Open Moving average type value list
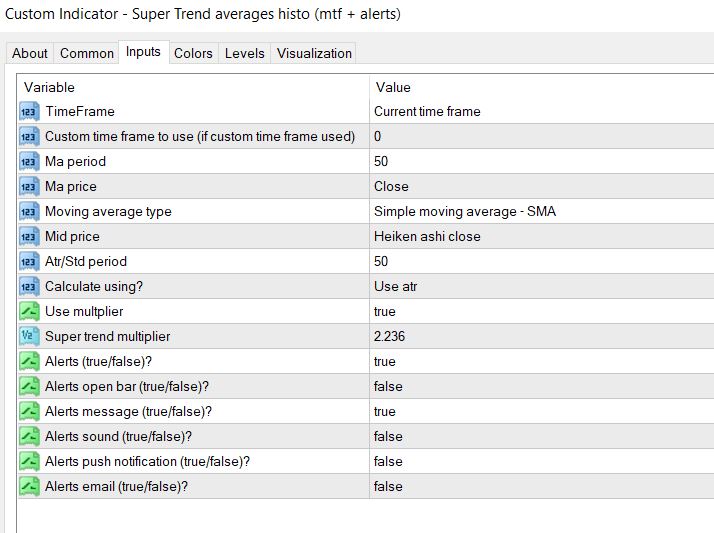 (540, 212)
